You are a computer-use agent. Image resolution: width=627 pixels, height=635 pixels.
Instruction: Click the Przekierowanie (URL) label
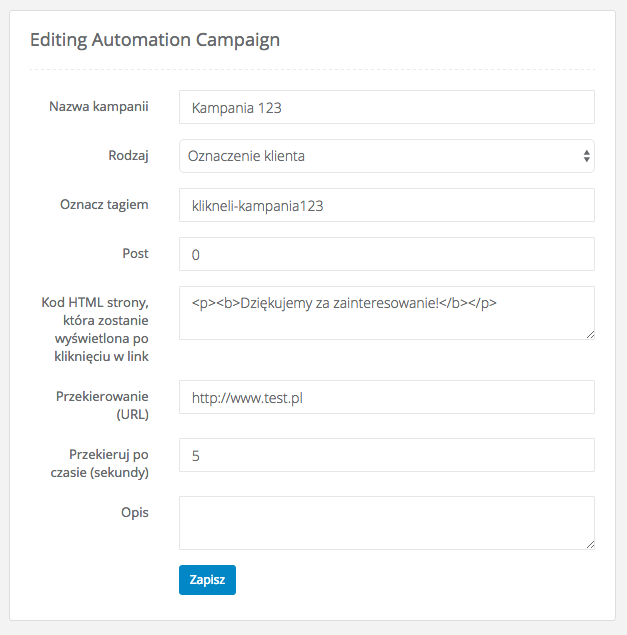102,405
